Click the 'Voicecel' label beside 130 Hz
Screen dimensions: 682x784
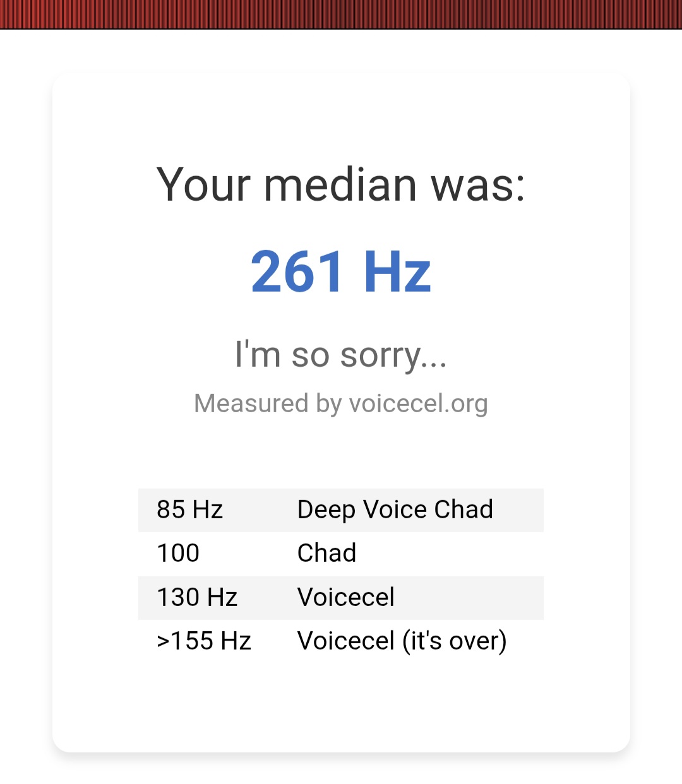345,597
